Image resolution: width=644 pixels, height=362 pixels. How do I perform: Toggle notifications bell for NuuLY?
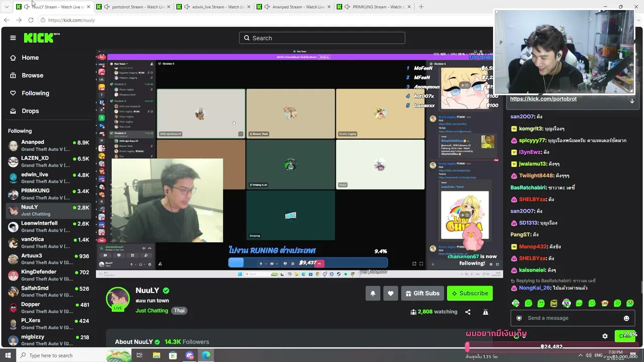tap(373, 293)
